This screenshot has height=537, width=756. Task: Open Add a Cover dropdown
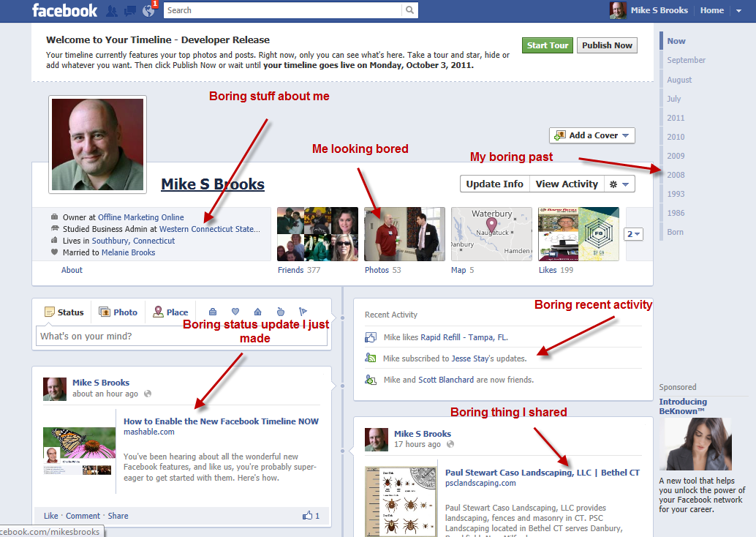tap(592, 135)
